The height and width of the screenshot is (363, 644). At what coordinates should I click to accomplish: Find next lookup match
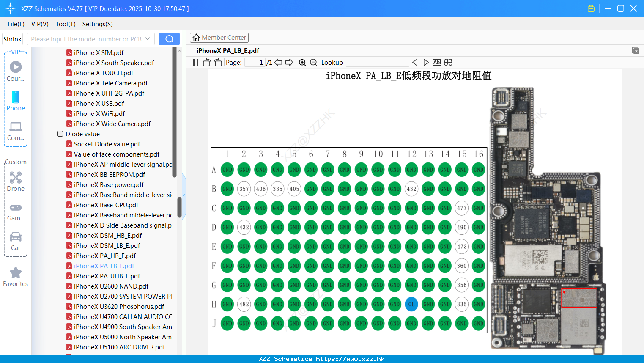426,62
